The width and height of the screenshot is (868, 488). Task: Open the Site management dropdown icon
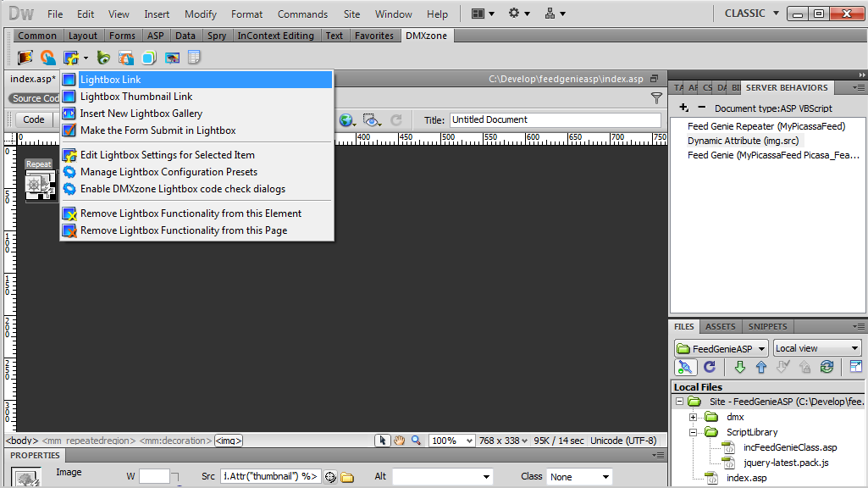point(556,14)
